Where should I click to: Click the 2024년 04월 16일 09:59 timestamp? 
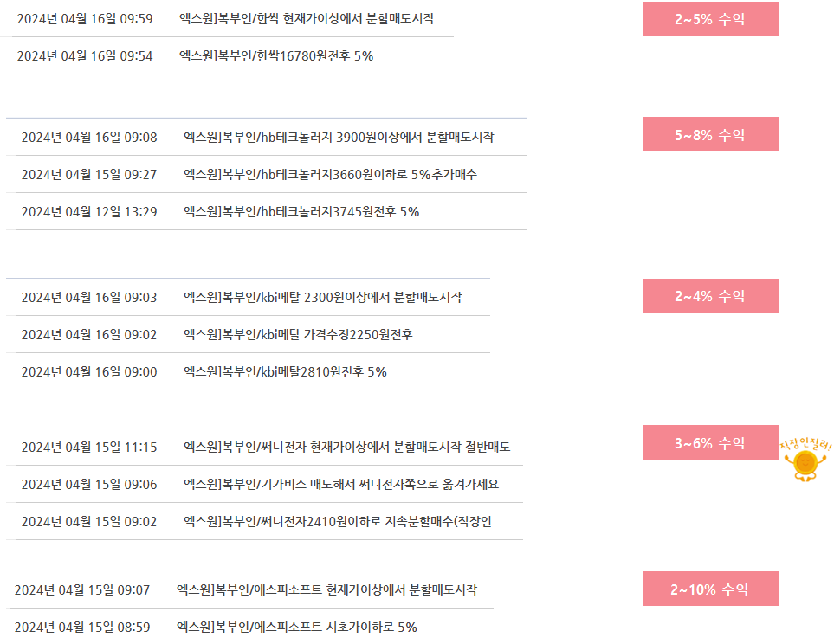[x=85, y=19]
